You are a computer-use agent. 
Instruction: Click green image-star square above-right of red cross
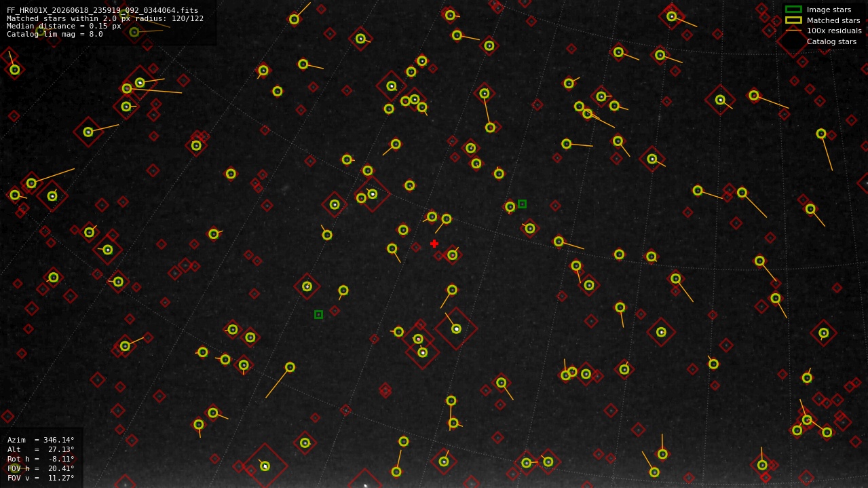pos(522,204)
